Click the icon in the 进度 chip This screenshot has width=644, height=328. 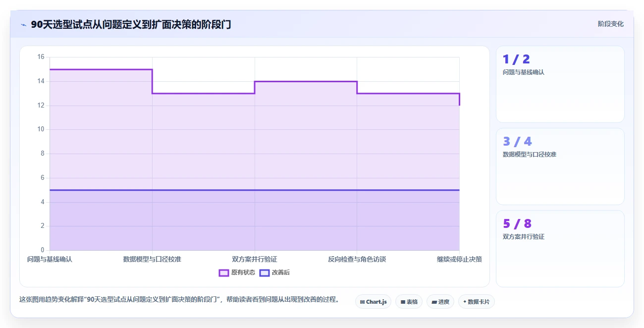tap(434, 302)
